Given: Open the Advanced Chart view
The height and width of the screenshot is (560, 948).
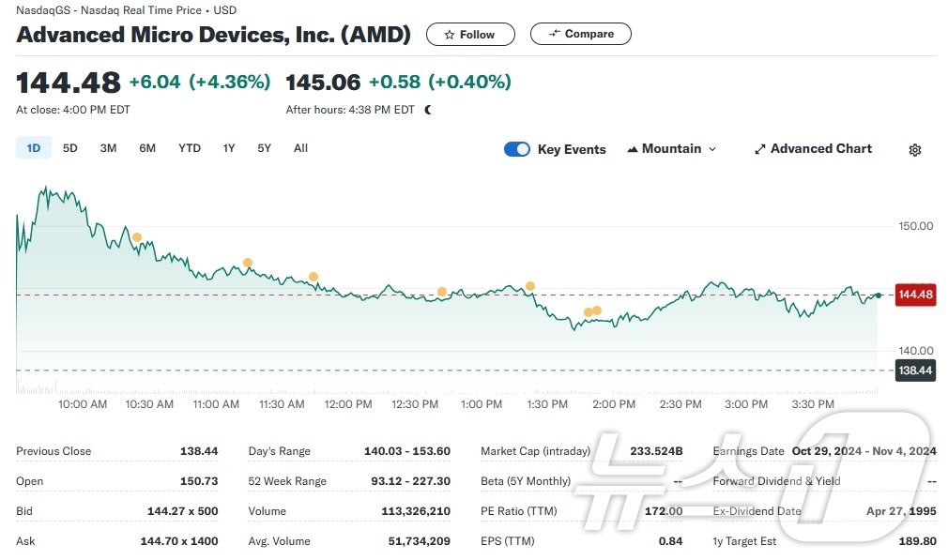Looking at the screenshot, I should click(x=820, y=148).
